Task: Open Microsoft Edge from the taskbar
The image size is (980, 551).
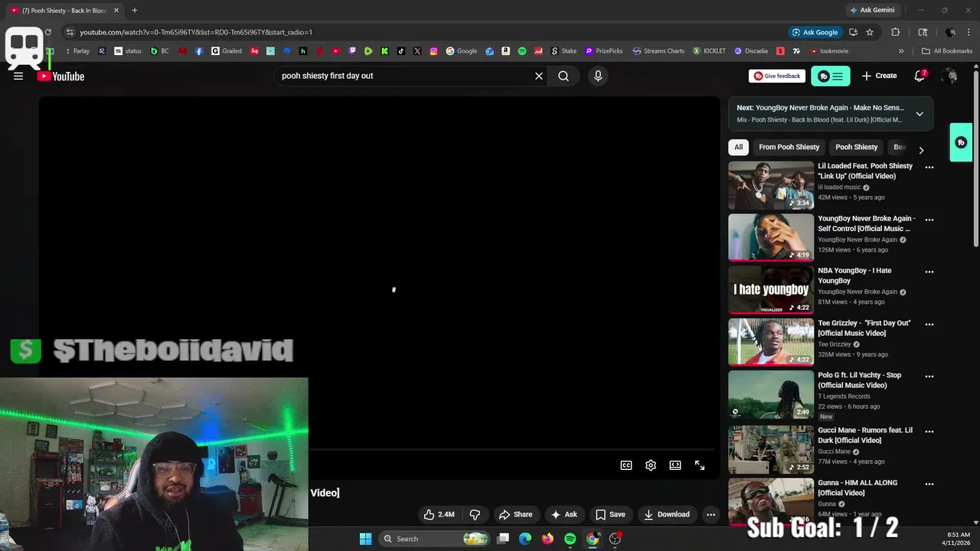Action: coord(525,539)
